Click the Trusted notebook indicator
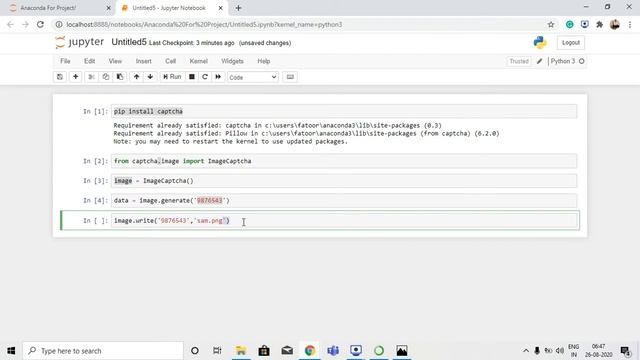Viewport: 640px width, 360px height. tap(519, 61)
